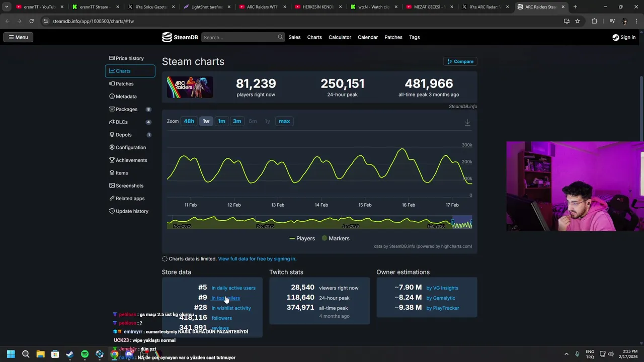Reload the page
The image size is (644, 362).
(x=31, y=21)
